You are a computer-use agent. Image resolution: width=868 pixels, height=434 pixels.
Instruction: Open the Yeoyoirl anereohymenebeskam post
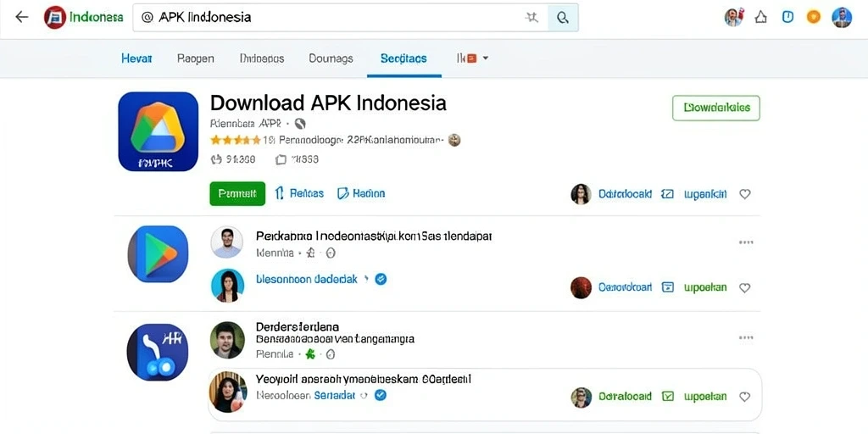coord(363,380)
